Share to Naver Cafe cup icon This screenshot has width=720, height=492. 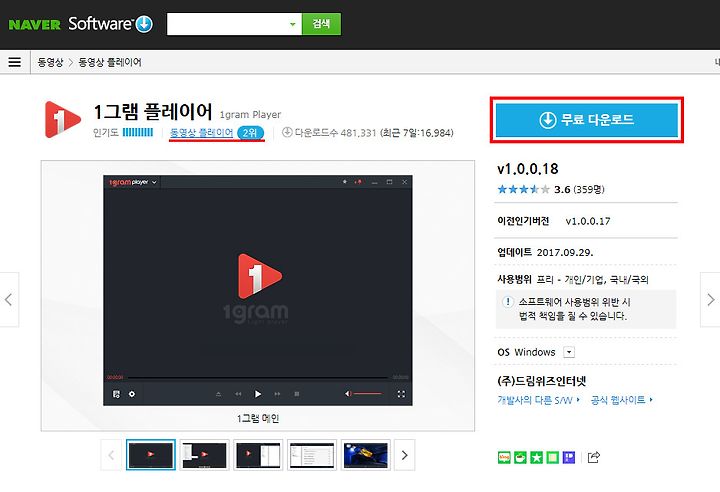tap(520, 458)
